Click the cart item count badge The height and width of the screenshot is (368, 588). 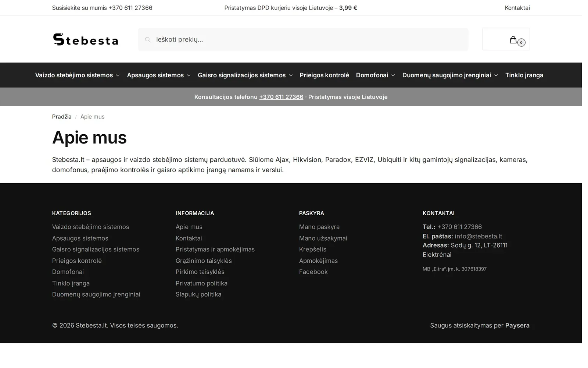521,43
